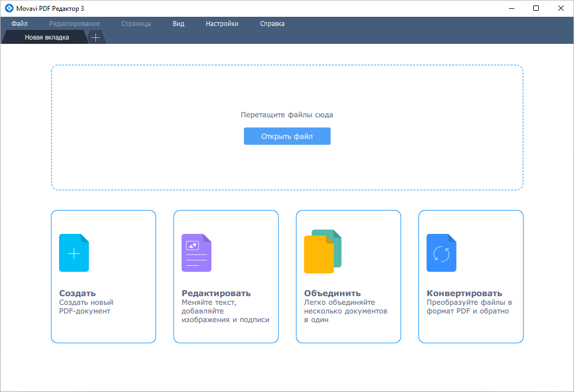Viewport: 574px width, 392px height.
Task: Open the Настройки menu
Action: point(222,23)
